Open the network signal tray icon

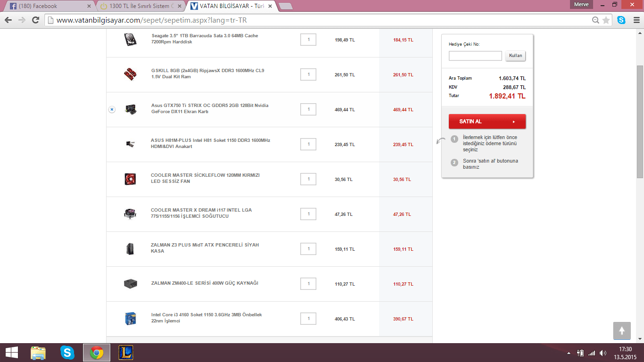592,353
